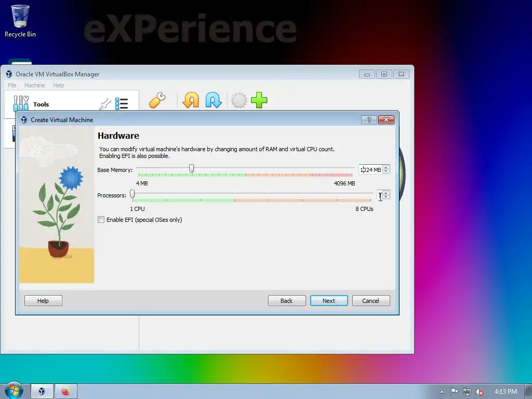Click the Processors slider handle
This screenshot has width=532, height=399.
tap(132, 194)
